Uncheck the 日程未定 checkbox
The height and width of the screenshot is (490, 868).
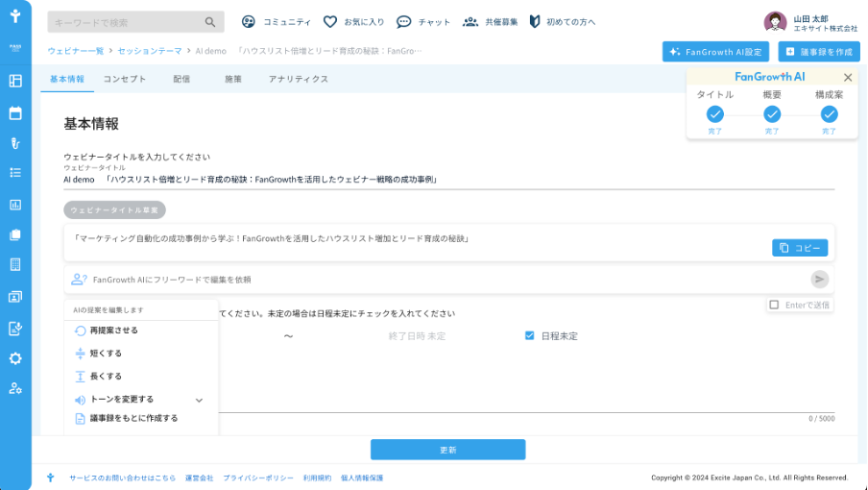530,335
